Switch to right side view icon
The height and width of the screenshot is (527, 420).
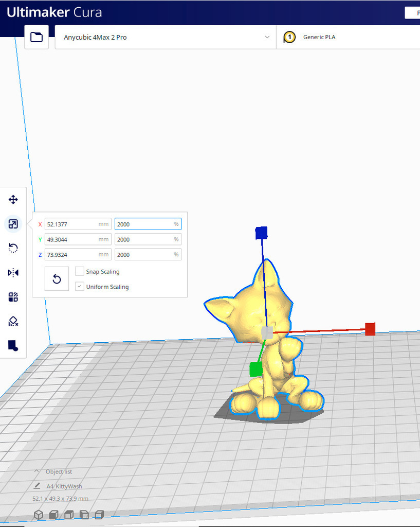(99, 515)
